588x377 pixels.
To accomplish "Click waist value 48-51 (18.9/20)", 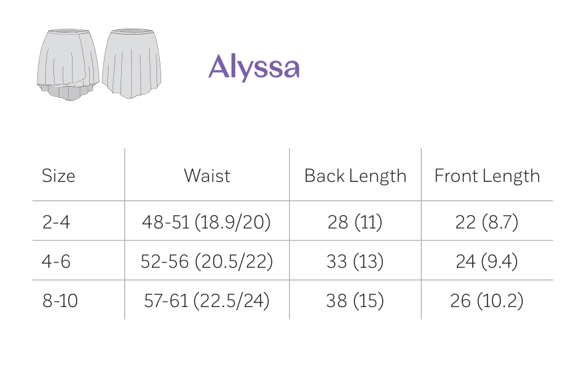I will [x=206, y=222].
